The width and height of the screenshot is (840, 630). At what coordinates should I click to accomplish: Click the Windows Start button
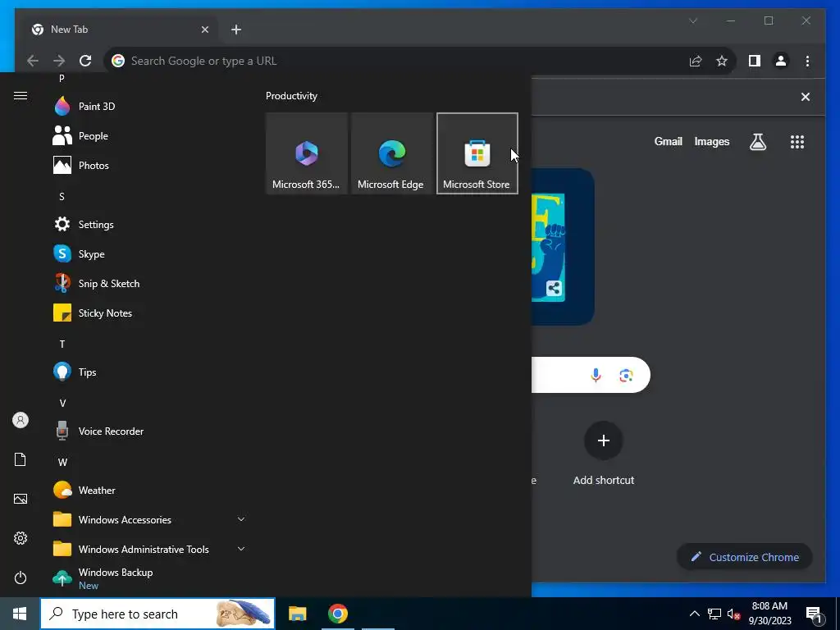pos(20,614)
